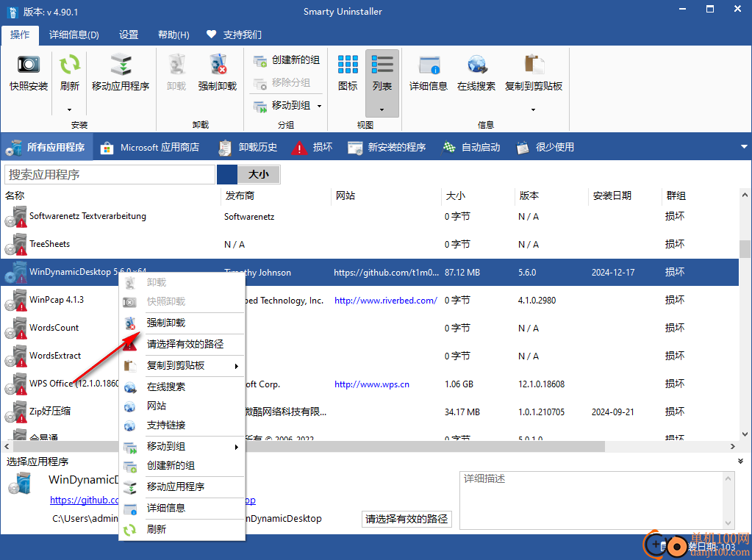Select the Microsoft 应用商店 category tab
This screenshot has height=560, width=752.
pos(150,147)
